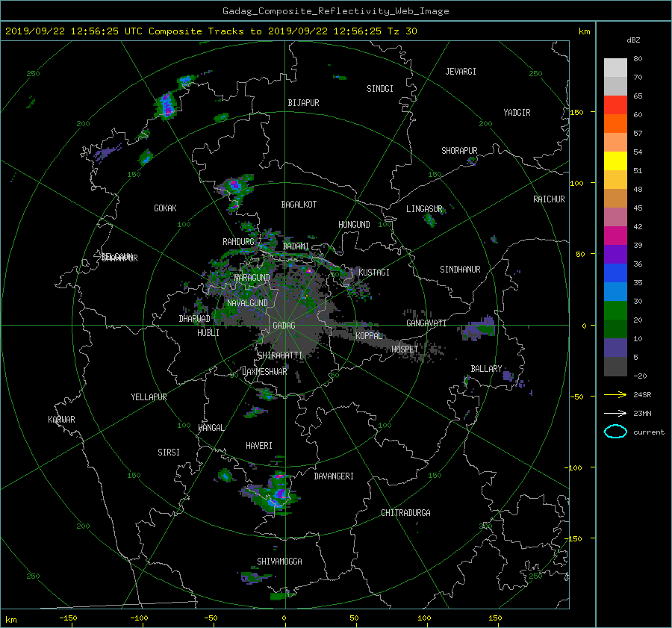
Task: Choose the dark gray -20 to 5 dBZ swatch
Action: tap(615, 367)
